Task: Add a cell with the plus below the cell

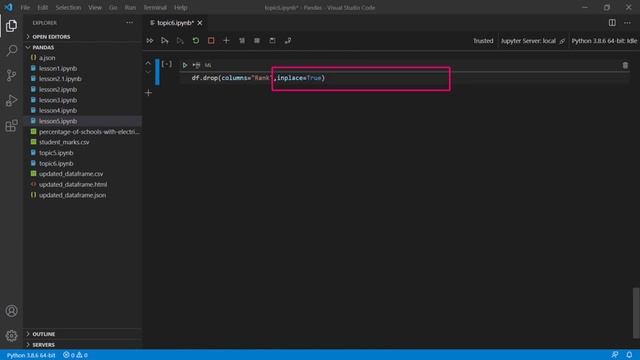Action: (x=148, y=93)
